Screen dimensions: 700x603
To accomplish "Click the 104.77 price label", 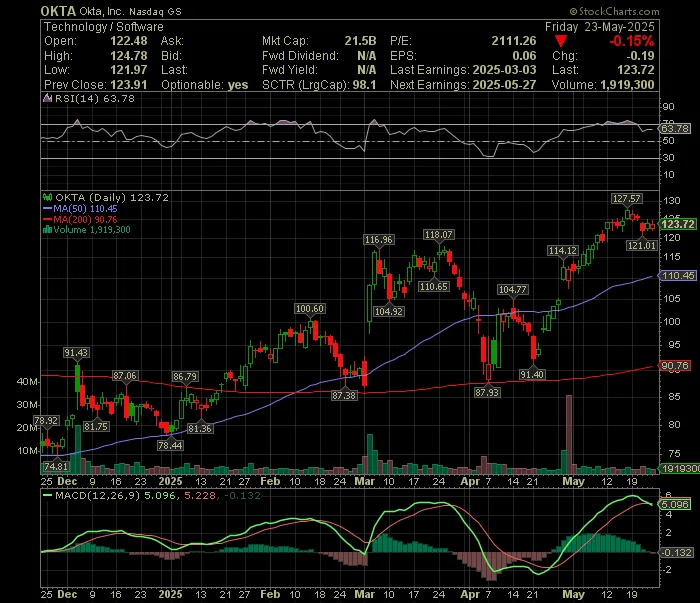I will click(x=513, y=290).
